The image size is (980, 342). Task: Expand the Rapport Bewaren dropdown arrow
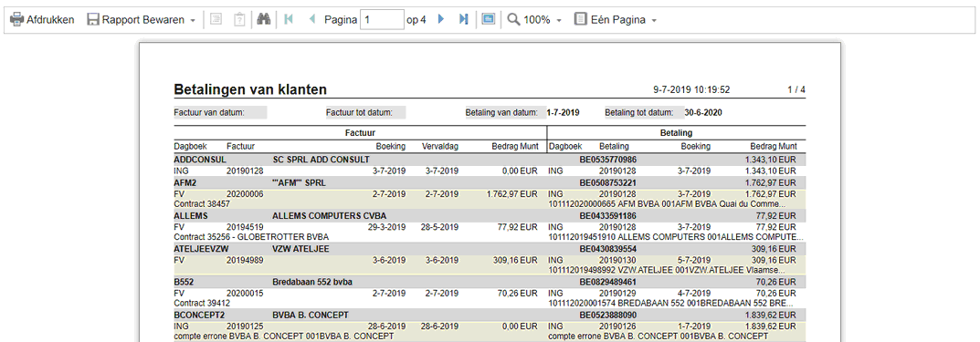coord(193,21)
